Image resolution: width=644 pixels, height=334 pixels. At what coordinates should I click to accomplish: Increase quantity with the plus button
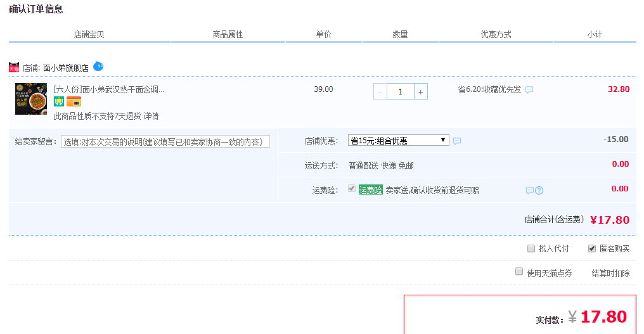[421, 91]
